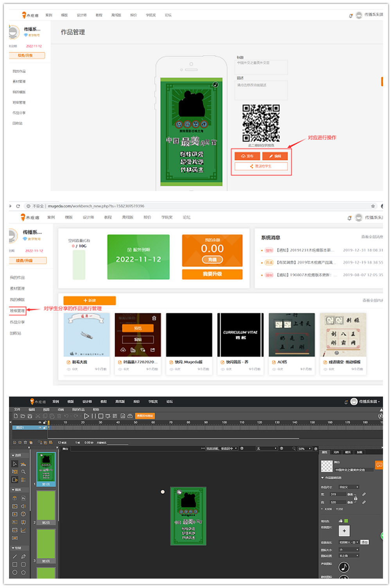
Task: Open the 作品尺寸 自定义 dropdown
Action: pyautogui.click(x=349, y=487)
